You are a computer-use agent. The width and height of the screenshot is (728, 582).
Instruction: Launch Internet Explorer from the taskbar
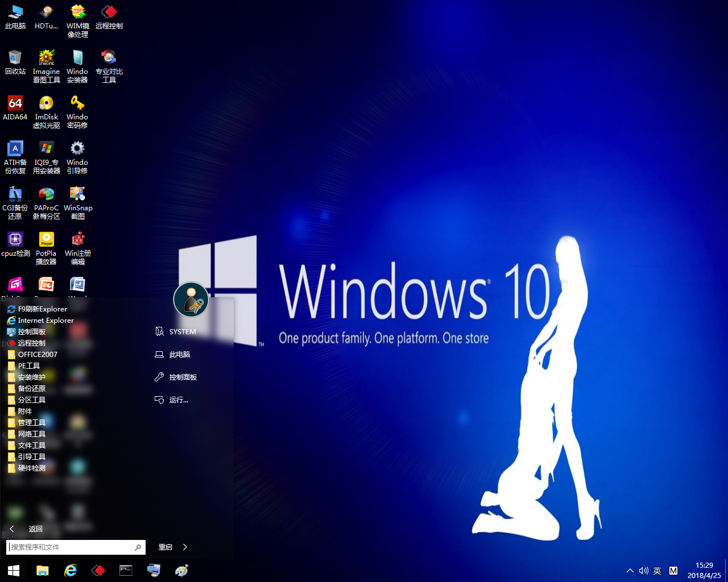point(71,571)
